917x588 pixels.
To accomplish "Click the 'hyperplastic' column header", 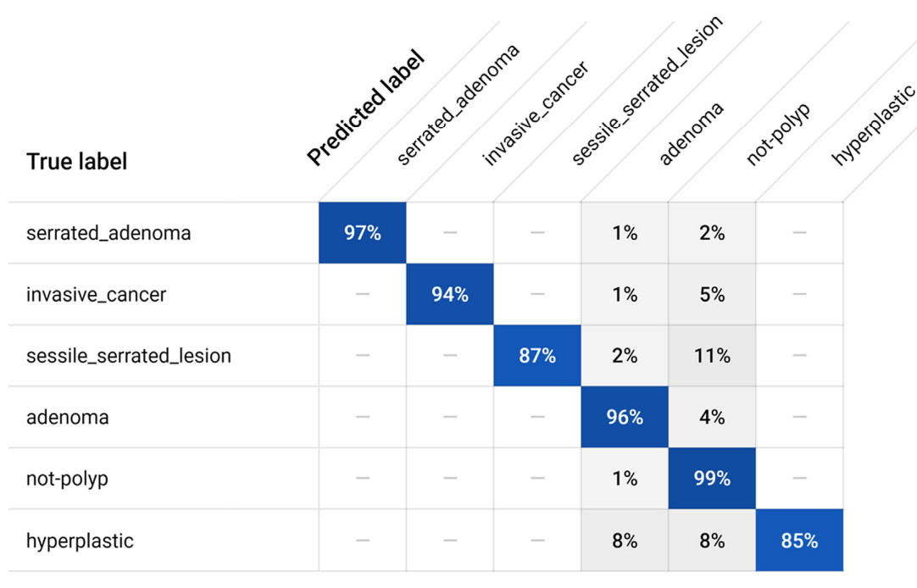I will click(x=873, y=124).
